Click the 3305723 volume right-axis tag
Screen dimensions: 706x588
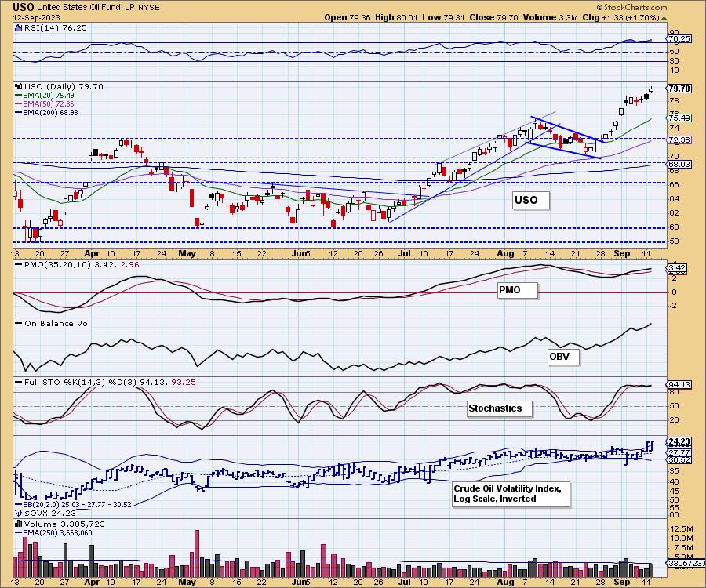tap(685, 563)
